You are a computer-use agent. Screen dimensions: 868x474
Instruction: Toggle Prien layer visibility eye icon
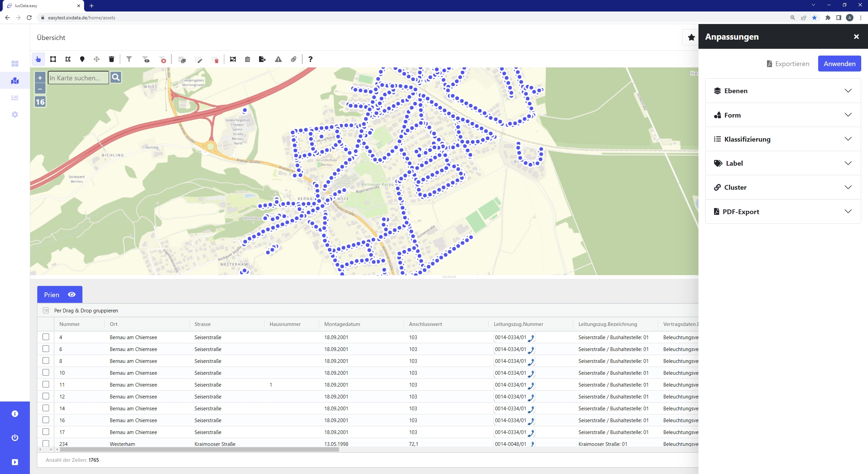pyautogui.click(x=72, y=294)
